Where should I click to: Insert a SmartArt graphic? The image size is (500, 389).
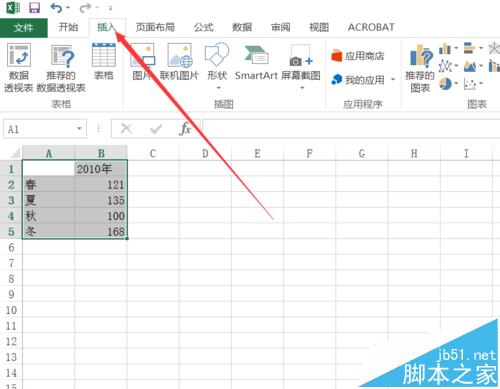coord(256,62)
